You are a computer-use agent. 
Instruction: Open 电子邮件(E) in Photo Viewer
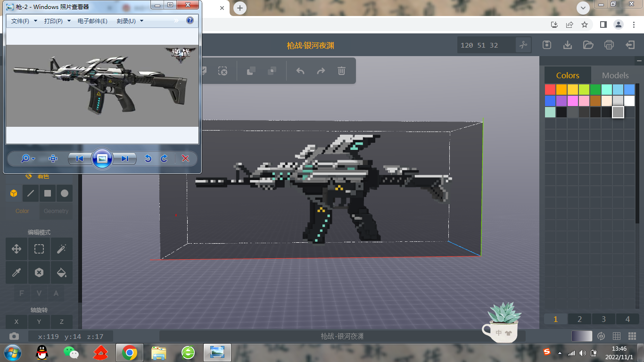click(x=92, y=21)
